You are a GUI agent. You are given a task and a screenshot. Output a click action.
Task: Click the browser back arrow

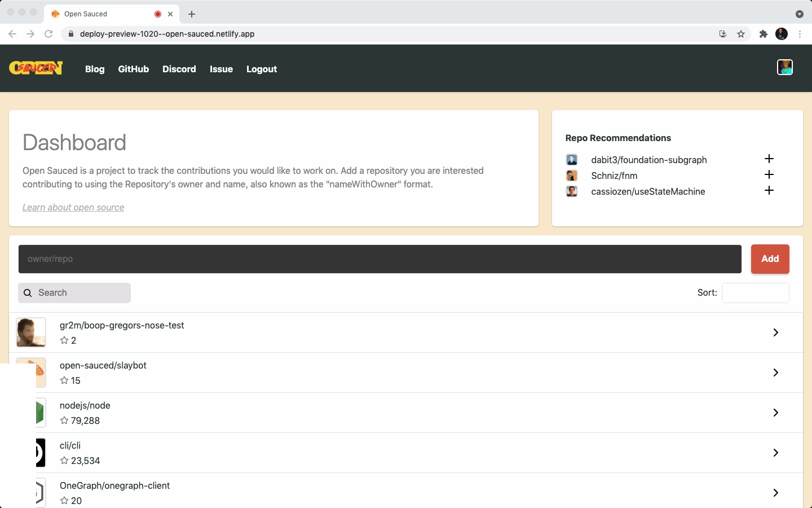[12, 34]
